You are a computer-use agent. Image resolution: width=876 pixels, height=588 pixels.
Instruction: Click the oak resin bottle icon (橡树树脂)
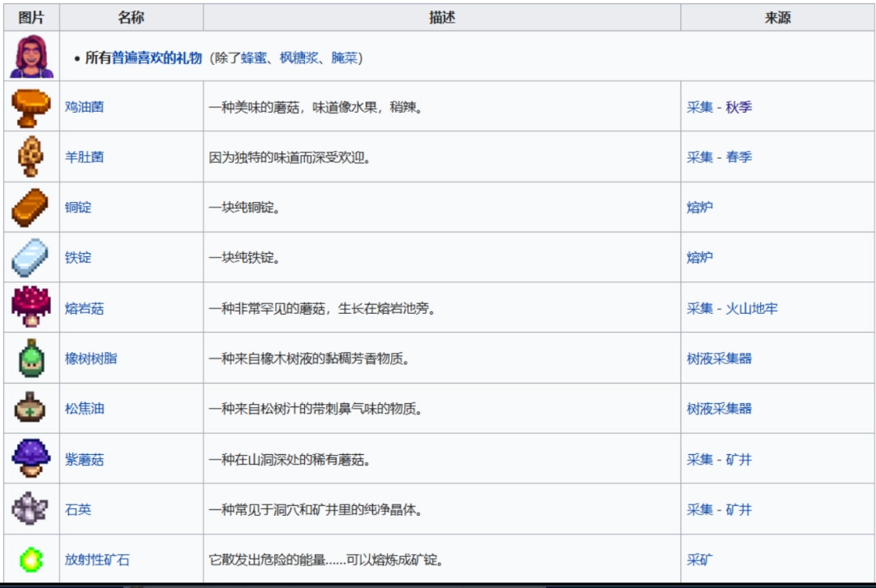click(x=32, y=358)
